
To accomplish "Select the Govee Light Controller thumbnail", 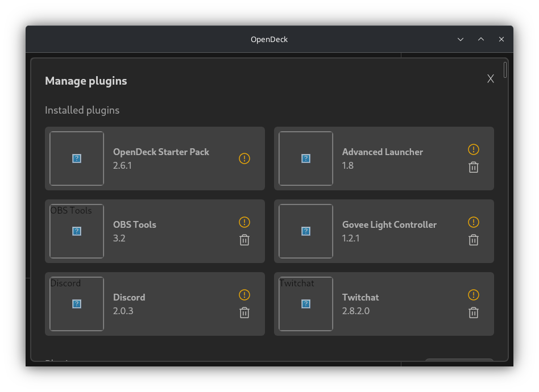I will point(306,231).
